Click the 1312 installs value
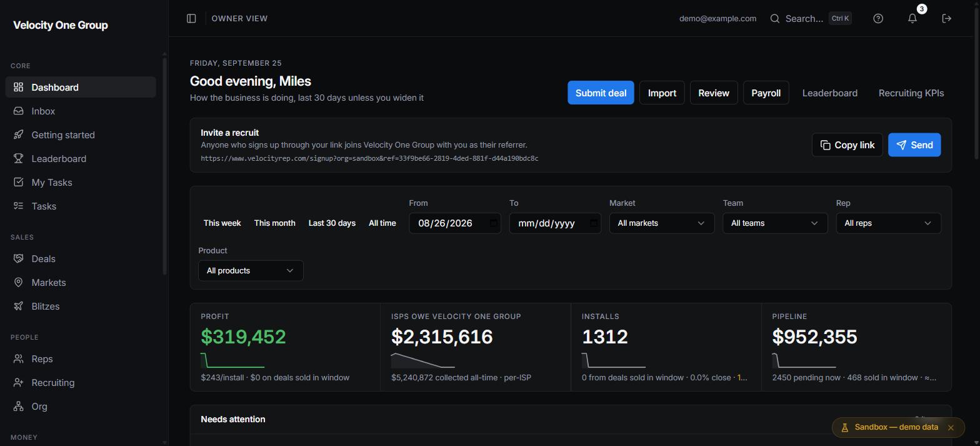The height and width of the screenshot is (446, 980). click(604, 337)
